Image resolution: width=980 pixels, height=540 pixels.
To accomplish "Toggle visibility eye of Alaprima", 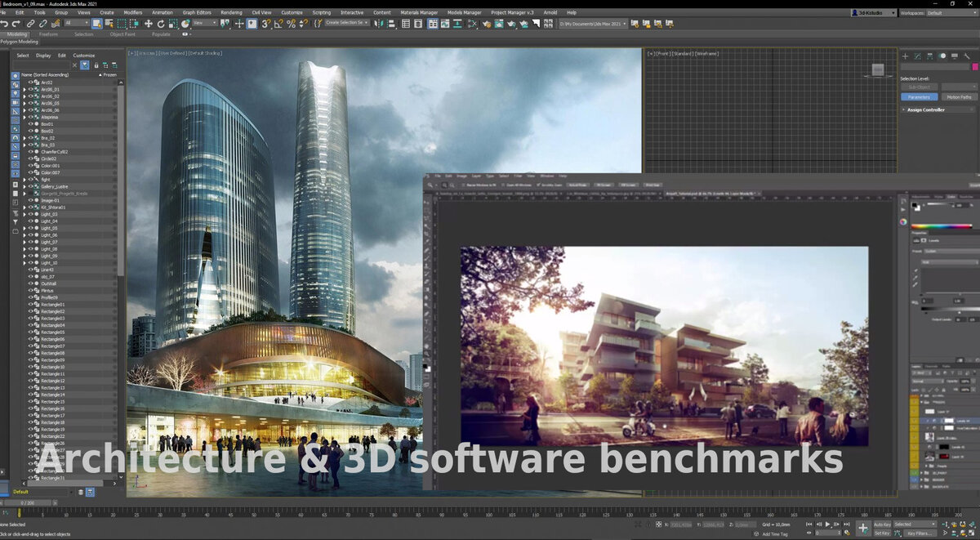I will coord(30,117).
